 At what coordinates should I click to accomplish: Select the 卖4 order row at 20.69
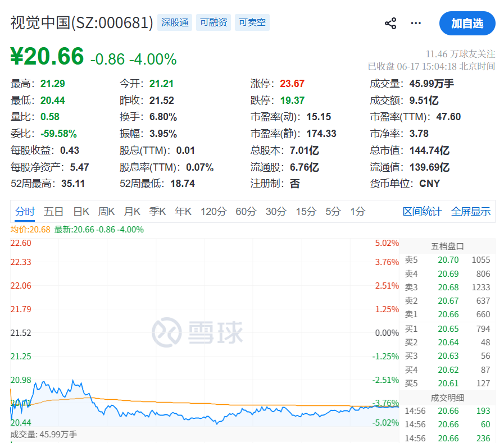[x=447, y=273]
